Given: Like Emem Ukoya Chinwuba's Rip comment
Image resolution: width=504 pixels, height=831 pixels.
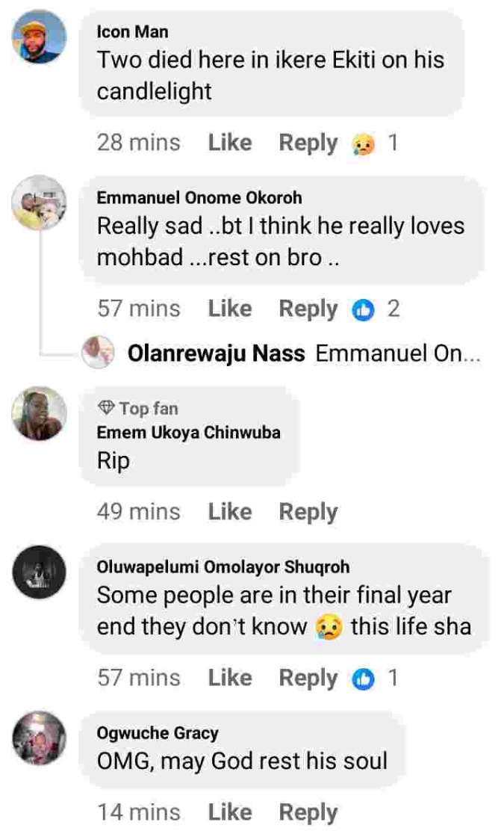Looking at the screenshot, I should tap(229, 512).
